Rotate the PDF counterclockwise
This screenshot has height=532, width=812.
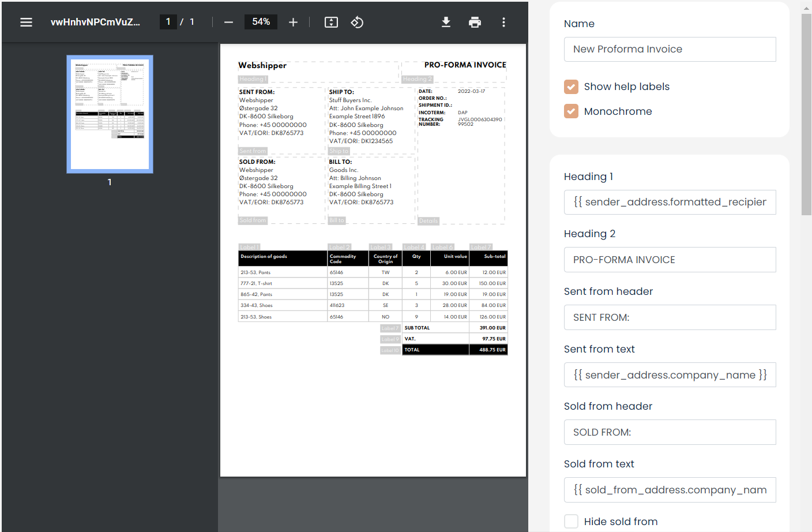[x=357, y=22]
